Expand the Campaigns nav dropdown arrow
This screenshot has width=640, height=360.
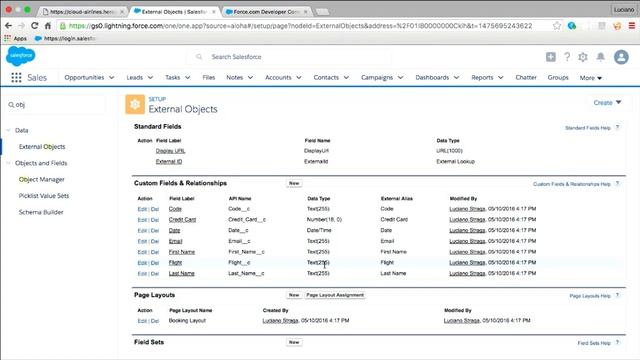click(400, 78)
